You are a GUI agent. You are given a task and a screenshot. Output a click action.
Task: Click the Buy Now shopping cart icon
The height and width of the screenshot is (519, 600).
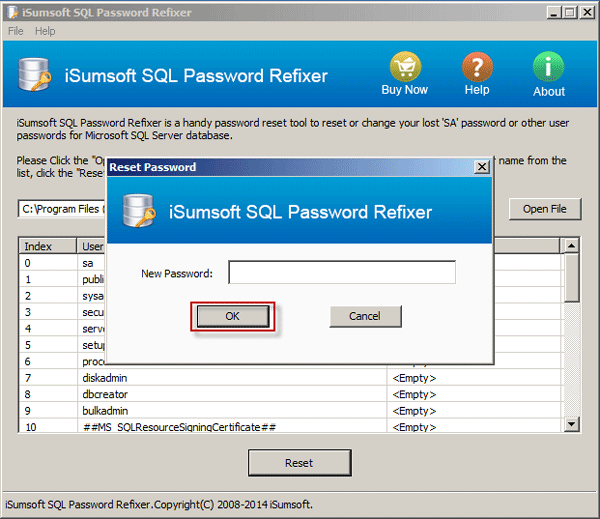tap(404, 67)
